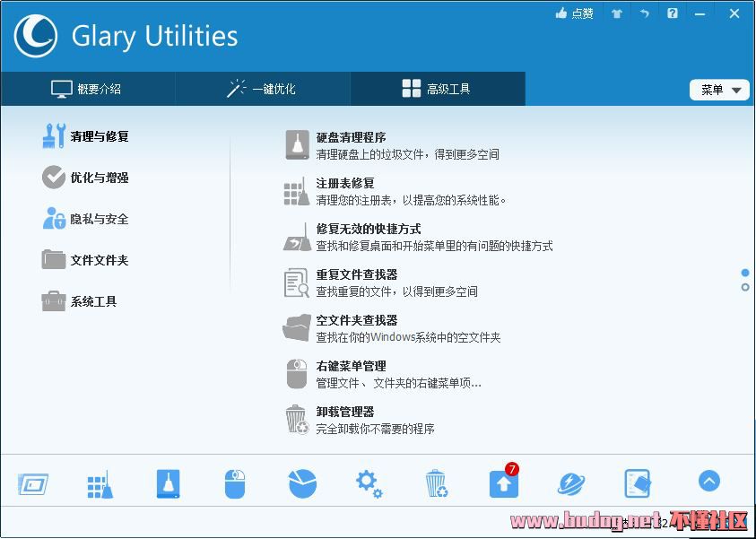This screenshot has width=756, height=539.
Task: Click the person-lock icon beside 隐私与安全
Action: click(x=54, y=219)
